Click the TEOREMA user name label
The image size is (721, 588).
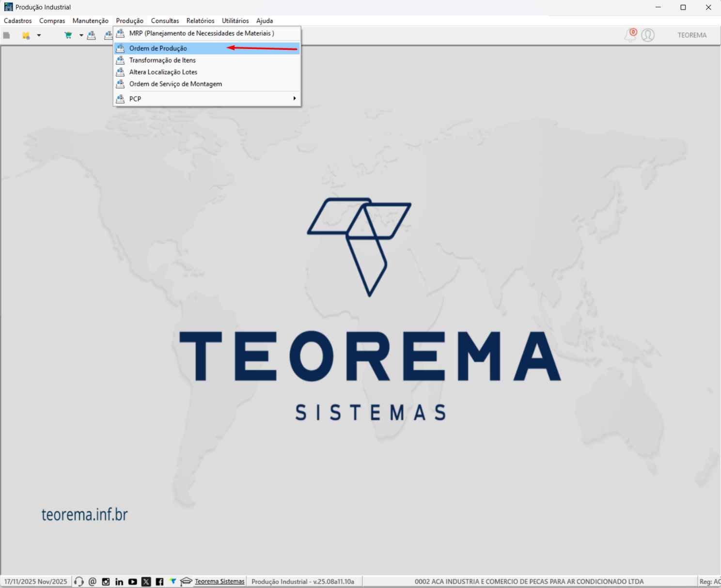click(692, 35)
